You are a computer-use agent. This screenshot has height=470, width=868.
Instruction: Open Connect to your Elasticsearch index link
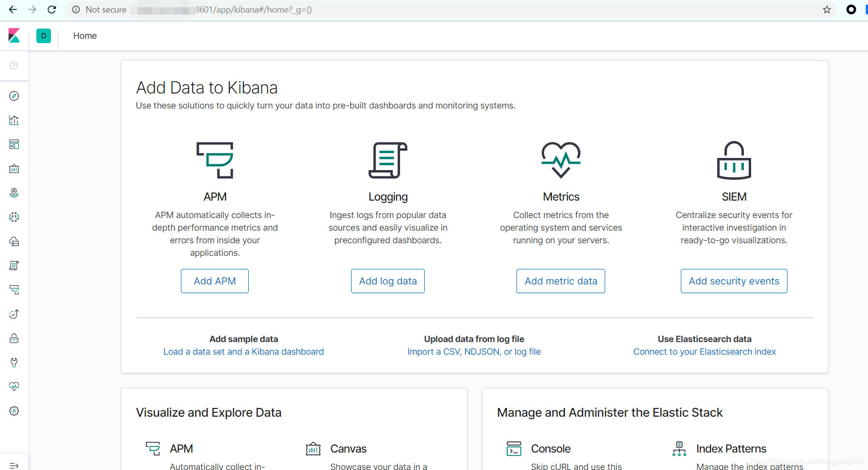tap(705, 352)
